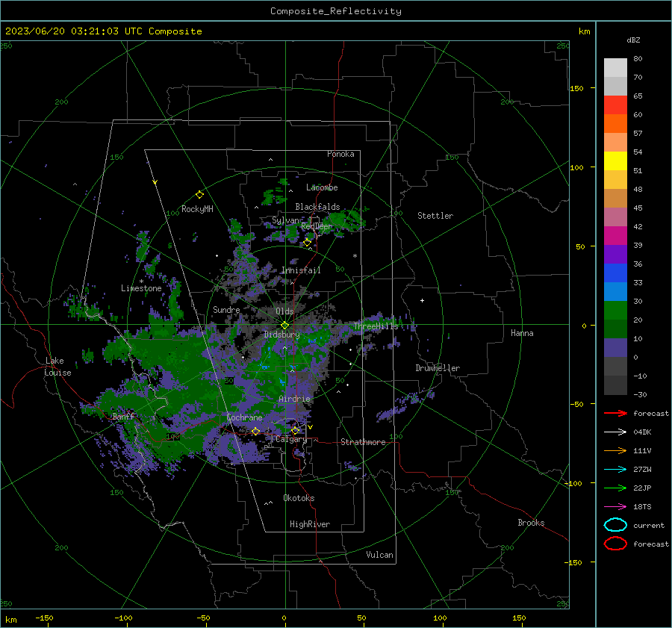This screenshot has height=628, width=672.
Task: Click the yellow diamond at radar center near Olds
Action: coord(285,326)
